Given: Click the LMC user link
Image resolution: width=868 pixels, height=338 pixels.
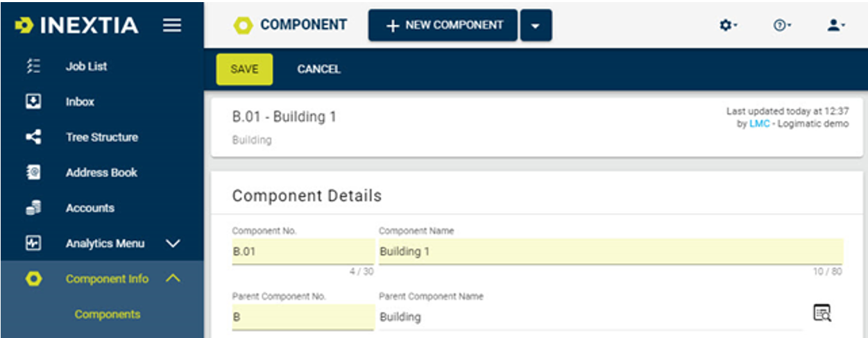Looking at the screenshot, I should 759,124.
